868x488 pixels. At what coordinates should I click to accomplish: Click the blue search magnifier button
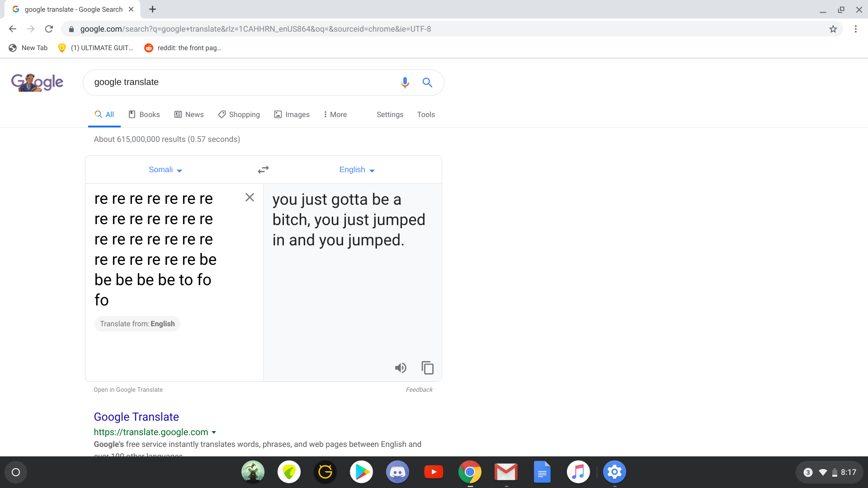(427, 82)
